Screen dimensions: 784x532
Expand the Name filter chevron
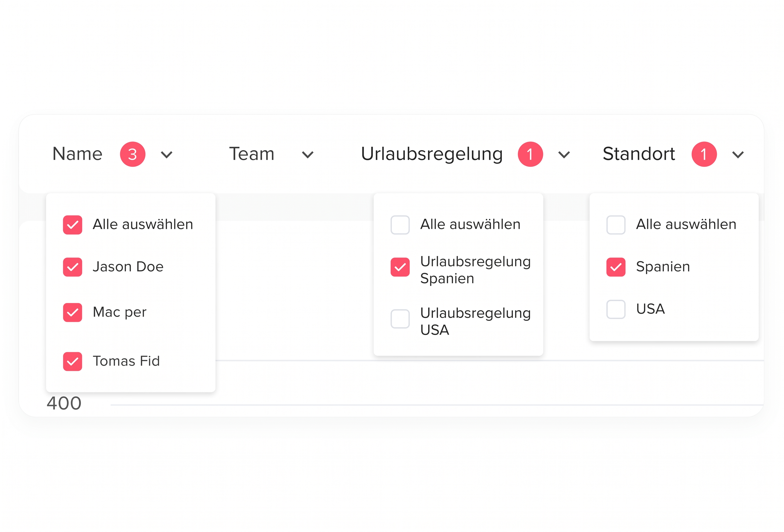point(167,155)
